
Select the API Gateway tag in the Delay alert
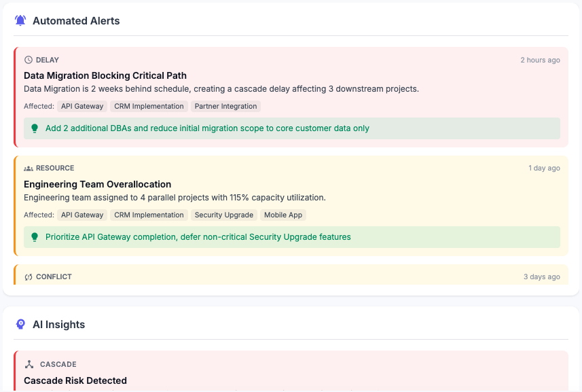click(x=82, y=106)
